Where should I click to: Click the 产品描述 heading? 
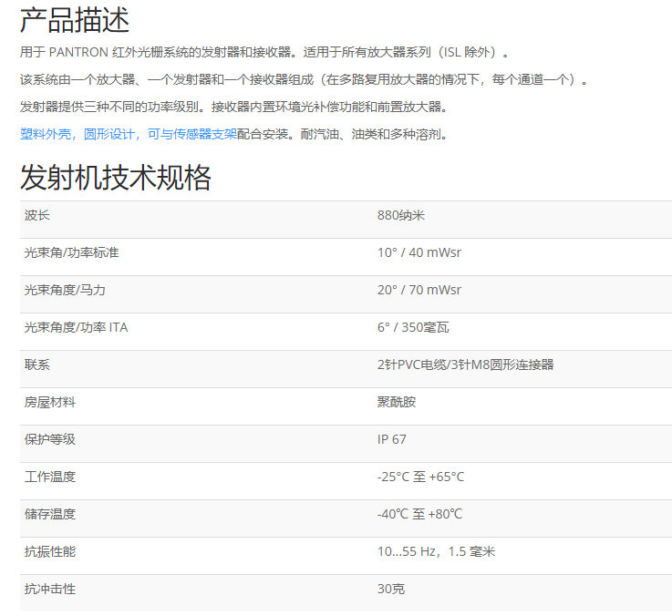point(75,19)
